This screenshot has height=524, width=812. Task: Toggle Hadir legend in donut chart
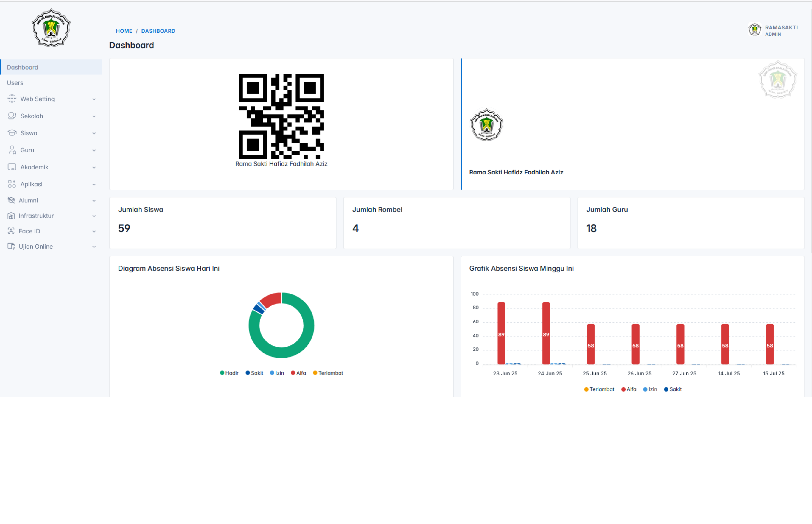click(x=229, y=373)
